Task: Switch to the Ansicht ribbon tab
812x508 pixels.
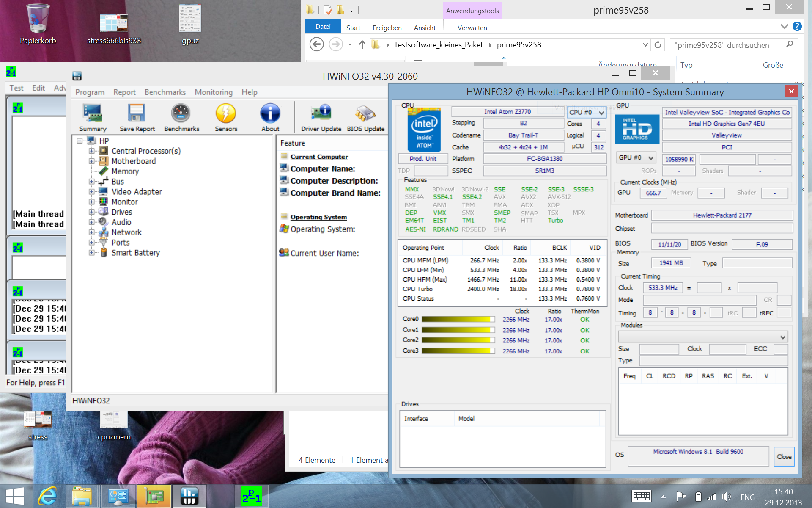Action: (424, 28)
